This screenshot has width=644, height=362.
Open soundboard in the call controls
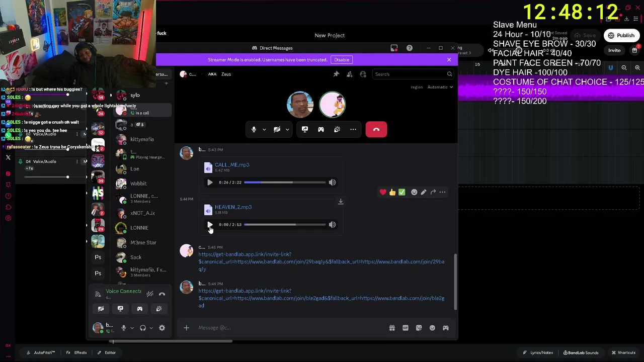click(337, 129)
